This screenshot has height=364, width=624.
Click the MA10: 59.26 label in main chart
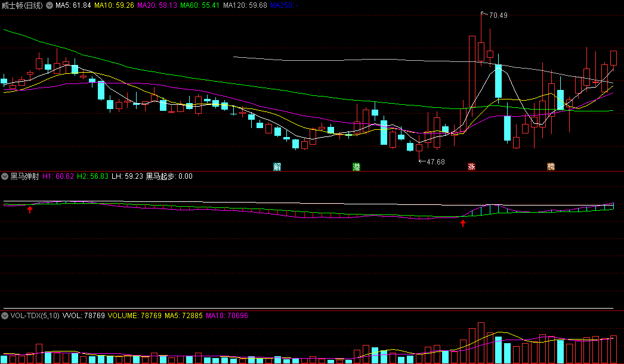114,5
